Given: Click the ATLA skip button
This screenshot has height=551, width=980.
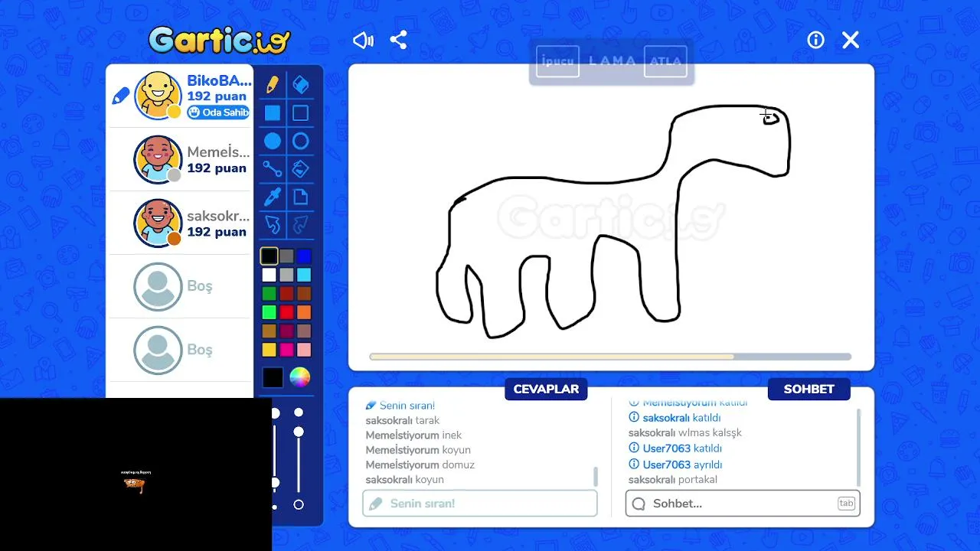Looking at the screenshot, I should coord(665,61).
